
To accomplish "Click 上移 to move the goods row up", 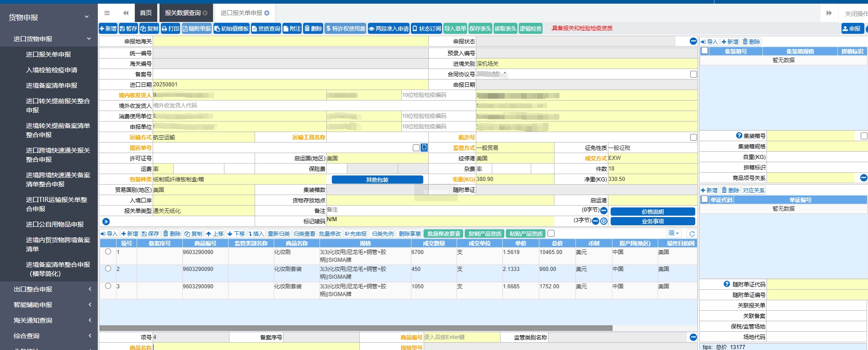I will 214,234.
